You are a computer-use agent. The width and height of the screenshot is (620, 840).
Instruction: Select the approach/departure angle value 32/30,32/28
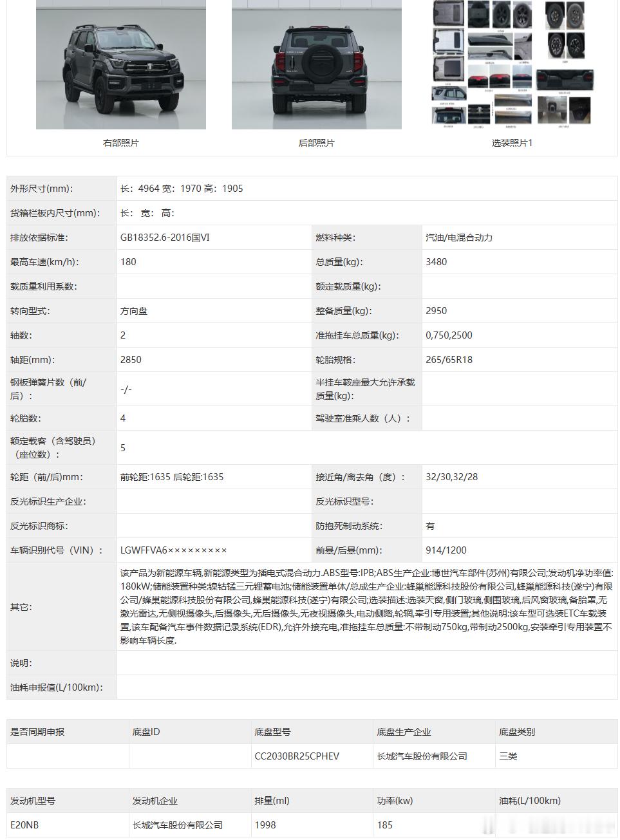(451, 477)
